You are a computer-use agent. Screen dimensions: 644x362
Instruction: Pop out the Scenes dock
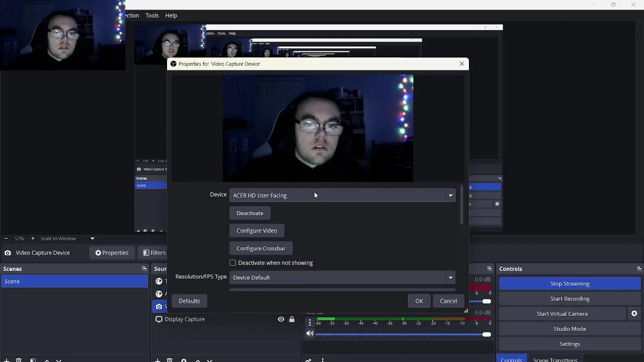tap(144, 269)
